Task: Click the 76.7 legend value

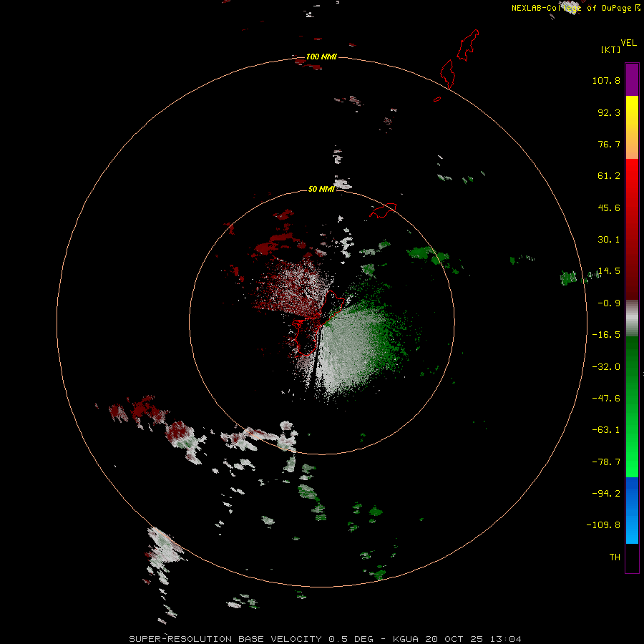Action: tap(609, 144)
